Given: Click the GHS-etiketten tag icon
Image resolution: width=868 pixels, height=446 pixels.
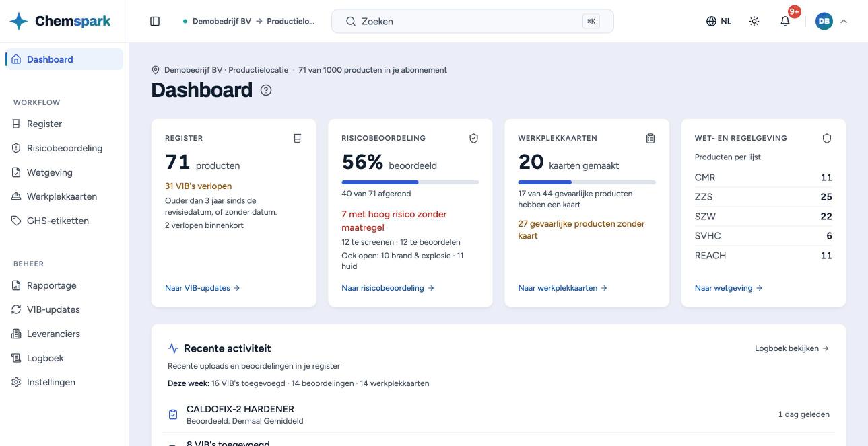Looking at the screenshot, I should pyautogui.click(x=16, y=221).
